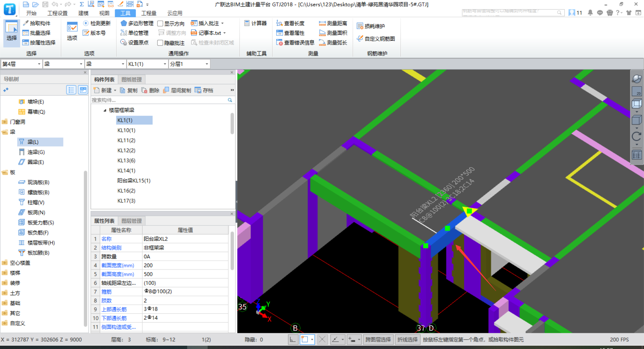The width and height of the screenshot is (644, 349).
Task: Click the 阳台梁XL2 name value cell
Action: [185, 239]
